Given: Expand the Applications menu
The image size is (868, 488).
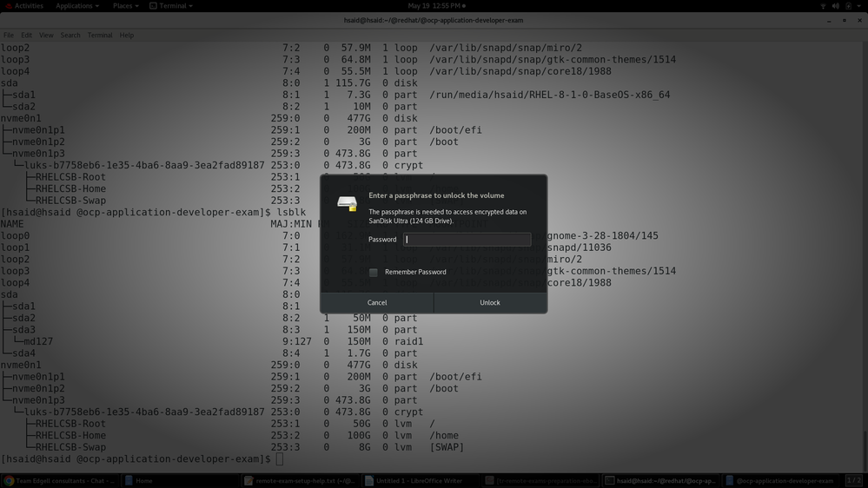Looking at the screenshot, I should point(76,6).
